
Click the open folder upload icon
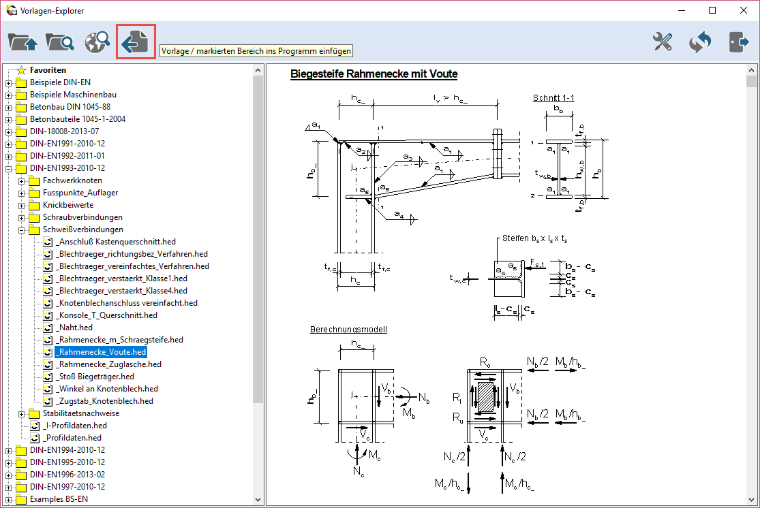(x=22, y=42)
